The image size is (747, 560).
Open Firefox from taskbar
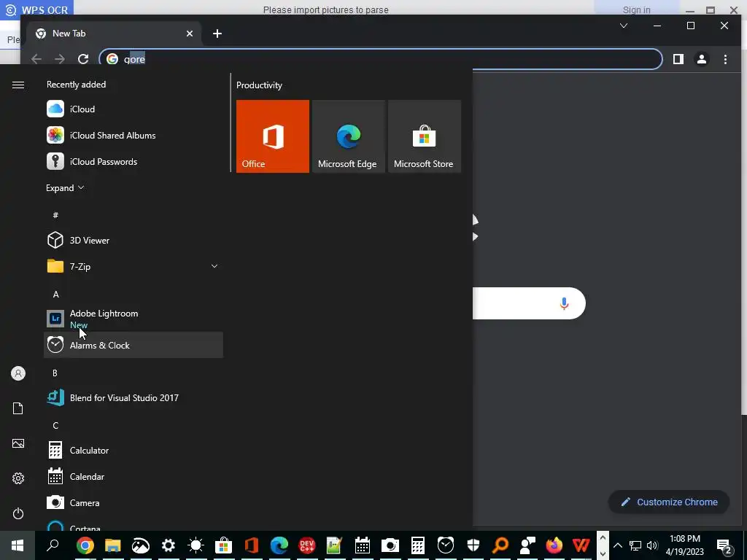(x=554, y=545)
